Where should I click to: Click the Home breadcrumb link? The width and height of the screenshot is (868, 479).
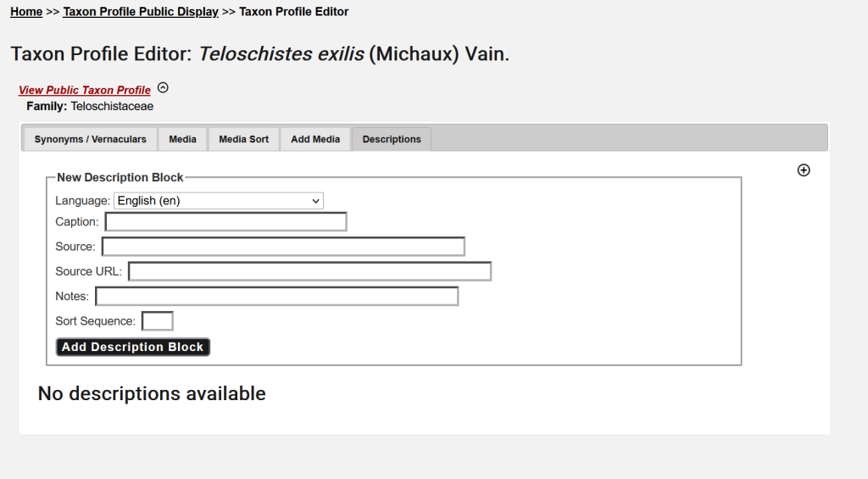[x=26, y=12]
